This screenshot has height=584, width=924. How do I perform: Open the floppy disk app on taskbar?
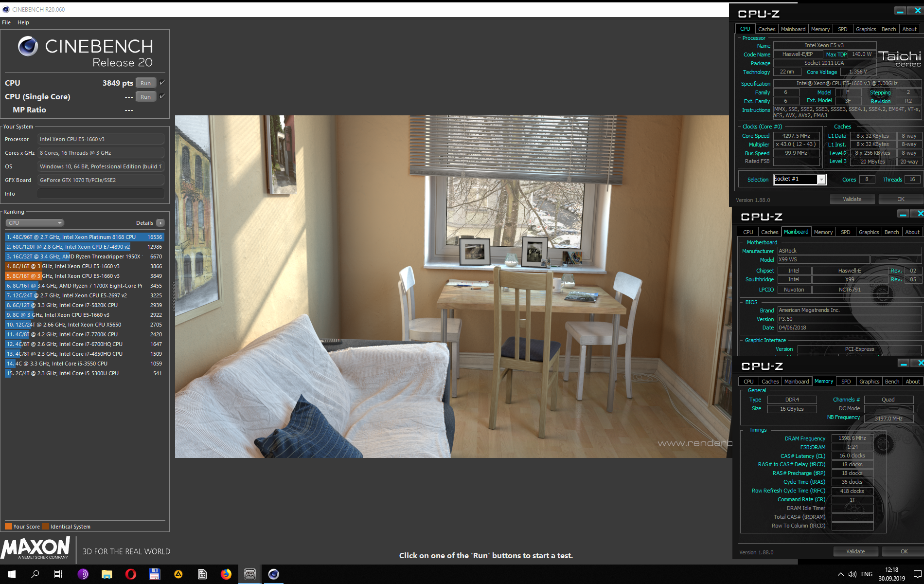point(154,574)
